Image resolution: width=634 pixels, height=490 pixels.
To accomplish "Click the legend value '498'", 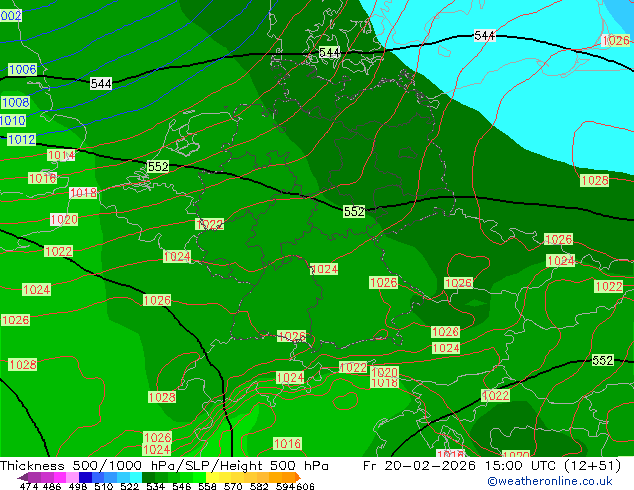I will 78,486.
